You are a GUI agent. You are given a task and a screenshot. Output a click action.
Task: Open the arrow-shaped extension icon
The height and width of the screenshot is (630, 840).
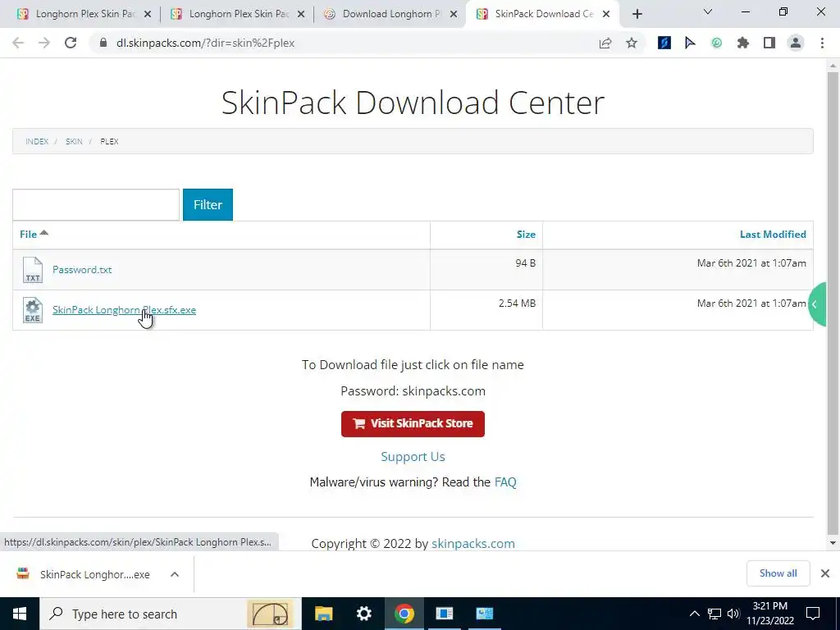point(690,43)
